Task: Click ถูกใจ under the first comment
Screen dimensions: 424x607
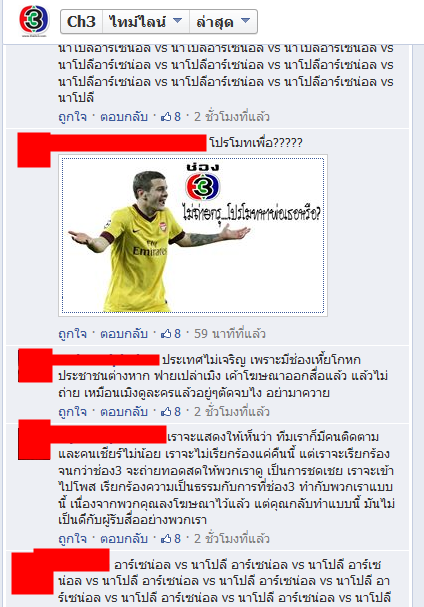Action: coord(72,117)
